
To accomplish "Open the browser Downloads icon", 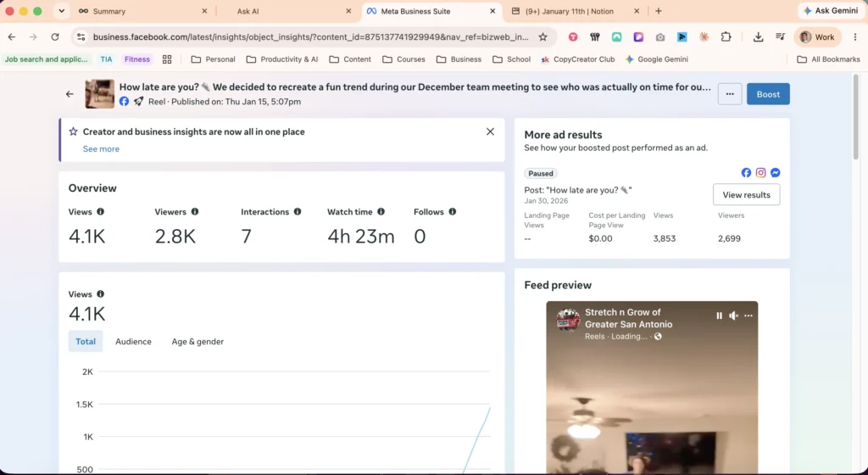I will click(x=759, y=37).
